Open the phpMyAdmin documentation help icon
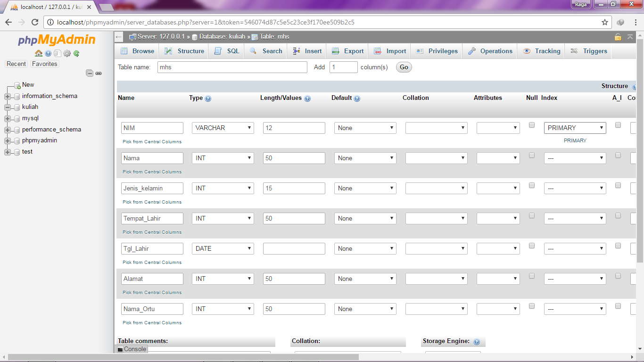644x362 pixels. pyautogui.click(x=48, y=53)
